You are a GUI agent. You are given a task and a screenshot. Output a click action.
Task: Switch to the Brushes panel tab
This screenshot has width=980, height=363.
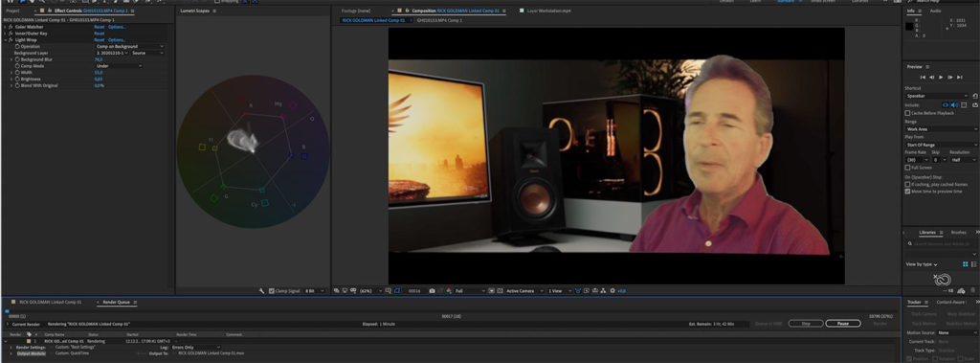point(958,232)
